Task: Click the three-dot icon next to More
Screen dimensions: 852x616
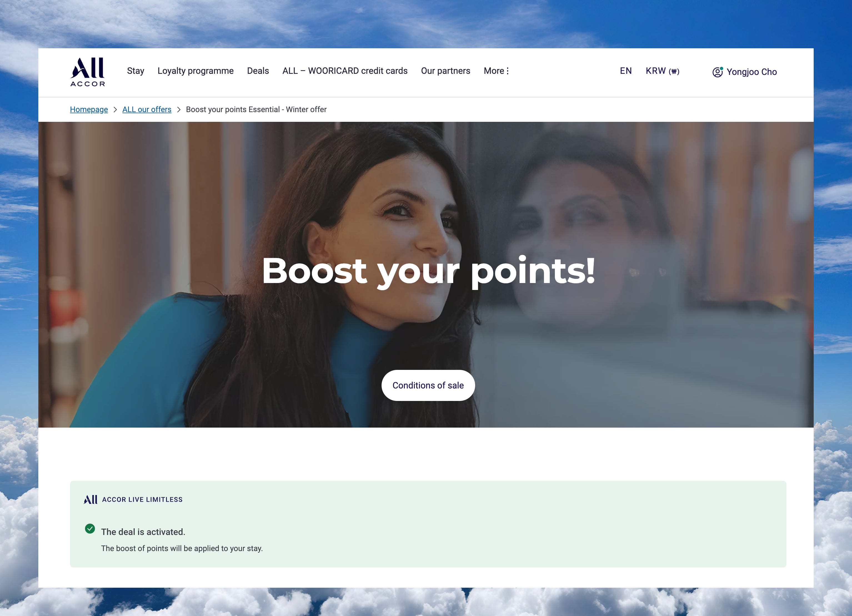Action: 508,71
